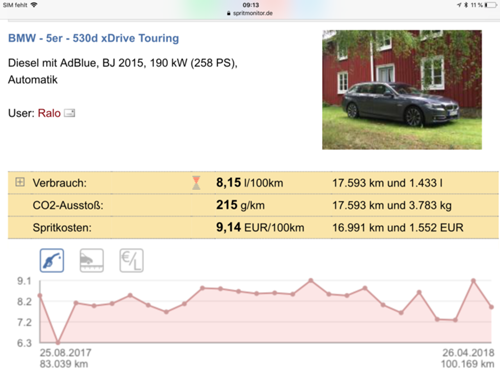Image resolution: width=500 pixels, height=375 pixels.
Task: Click the CO2-Ausstoß row label
Action: [x=68, y=205]
